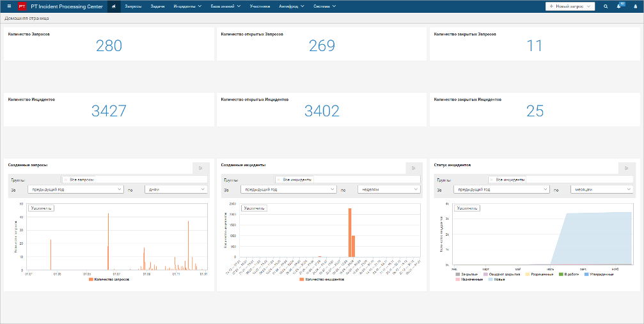The width and height of the screenshot is (644, 324).
Task: Open the неделям grouping dropdown
Action: pyautogui.click(x=389, y=189)
